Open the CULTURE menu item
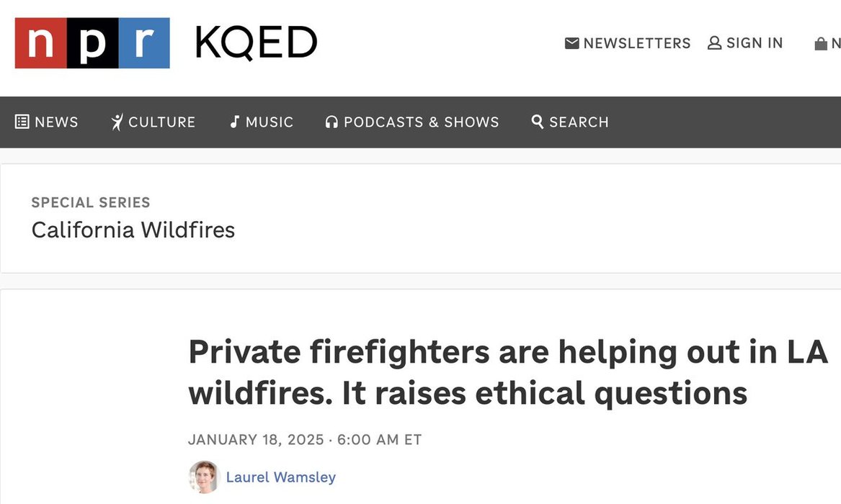 point(161,122)
